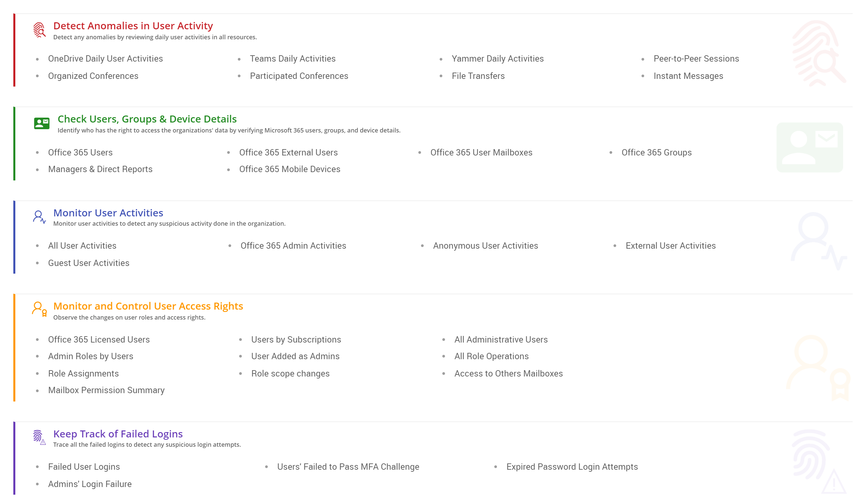
Task: View Users' Failed to Pass MFA Challenge
Action: click(348, 467)
